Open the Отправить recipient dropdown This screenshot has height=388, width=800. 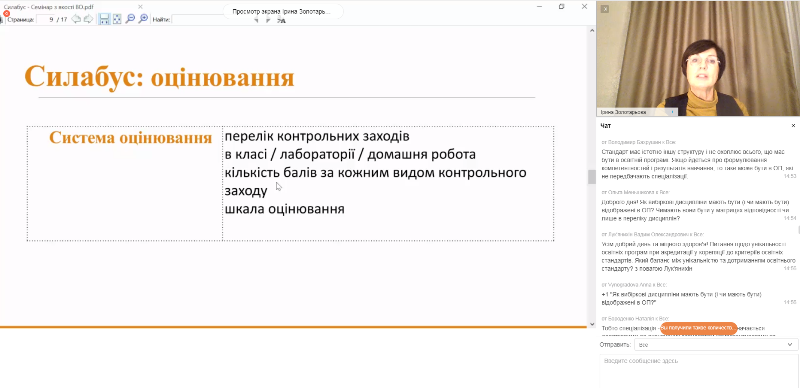point(716,345)
